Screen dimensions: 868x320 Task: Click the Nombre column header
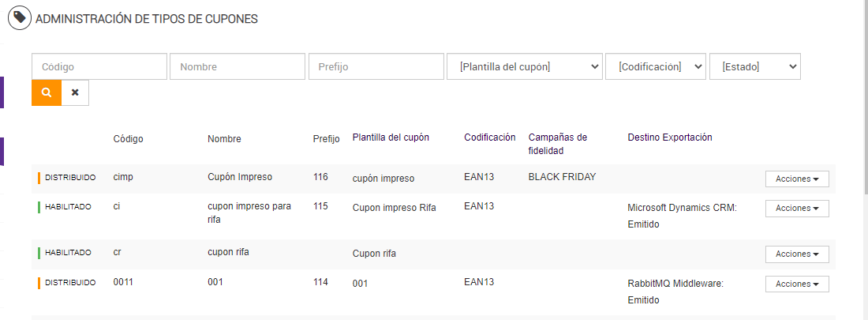[224, 139]
